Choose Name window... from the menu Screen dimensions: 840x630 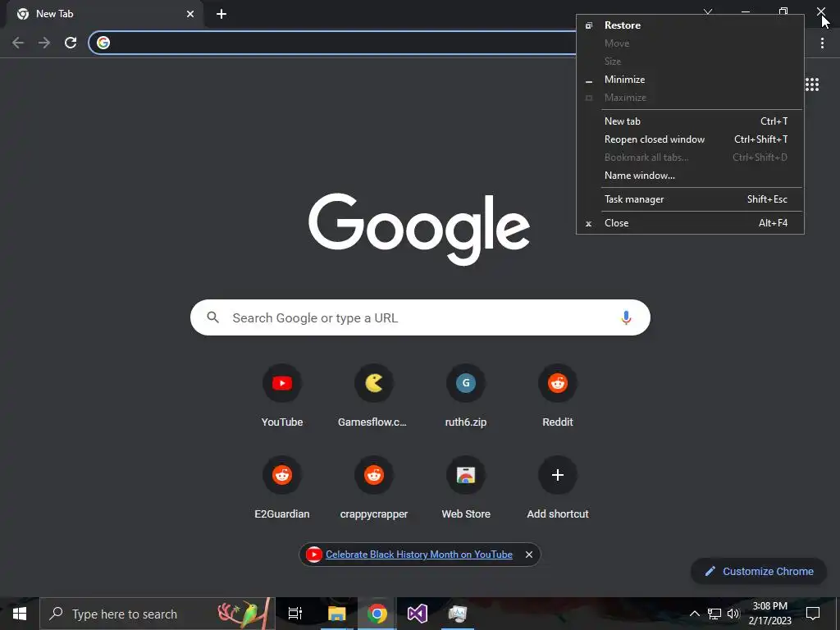click(x=690, y=176)
